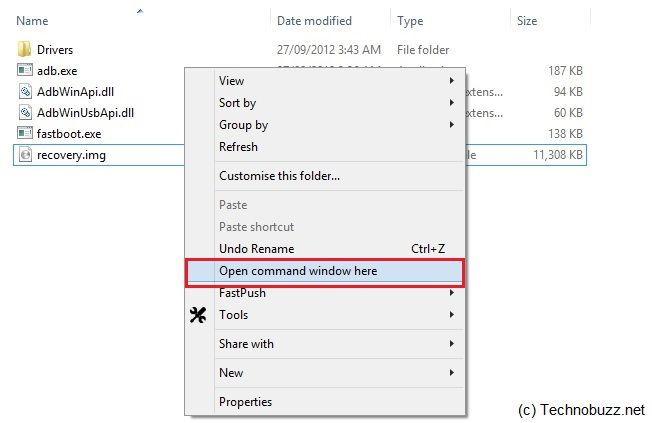This screenshot has height=423, width=652.
Task: Expand the View submenu arrow
Action: pos(452,80)
